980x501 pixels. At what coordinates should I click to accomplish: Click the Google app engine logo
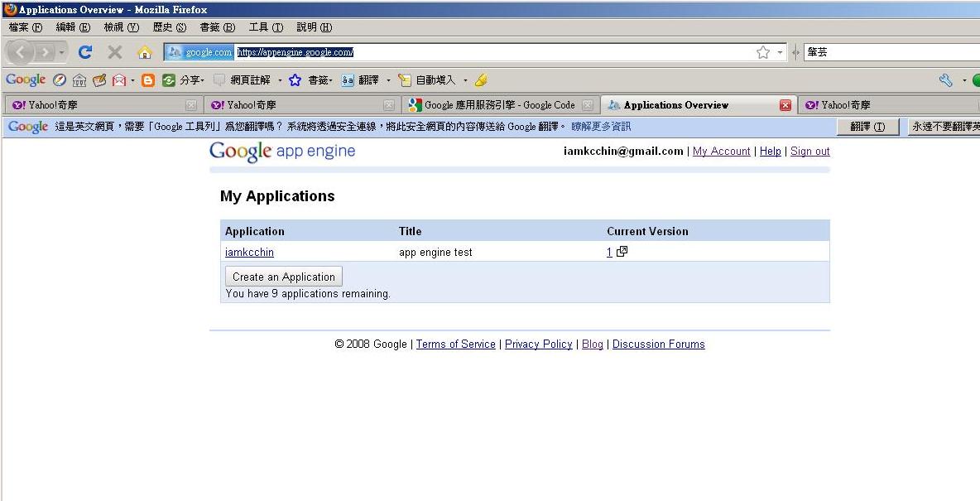click(282, 152)
